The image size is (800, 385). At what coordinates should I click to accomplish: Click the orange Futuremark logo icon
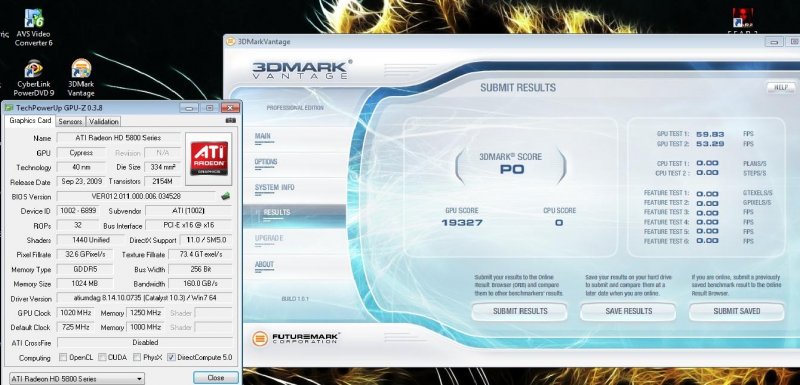[x=260, y=338]
